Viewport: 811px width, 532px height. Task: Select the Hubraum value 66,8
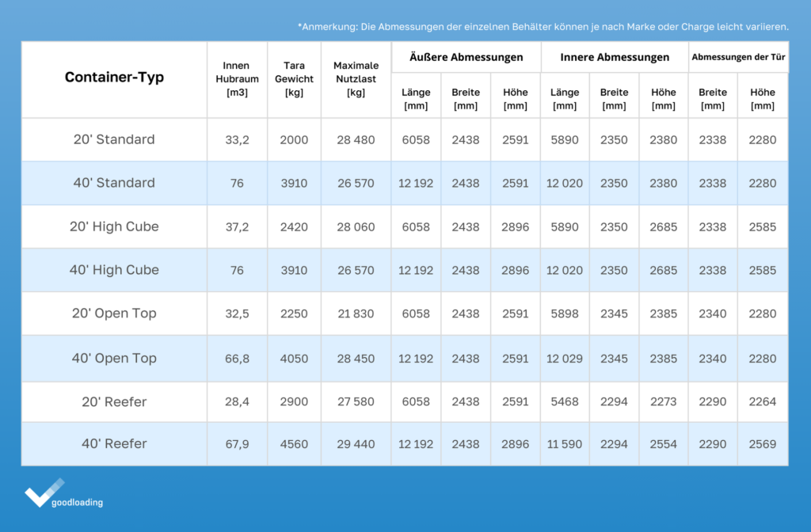[x=237, y=359]
